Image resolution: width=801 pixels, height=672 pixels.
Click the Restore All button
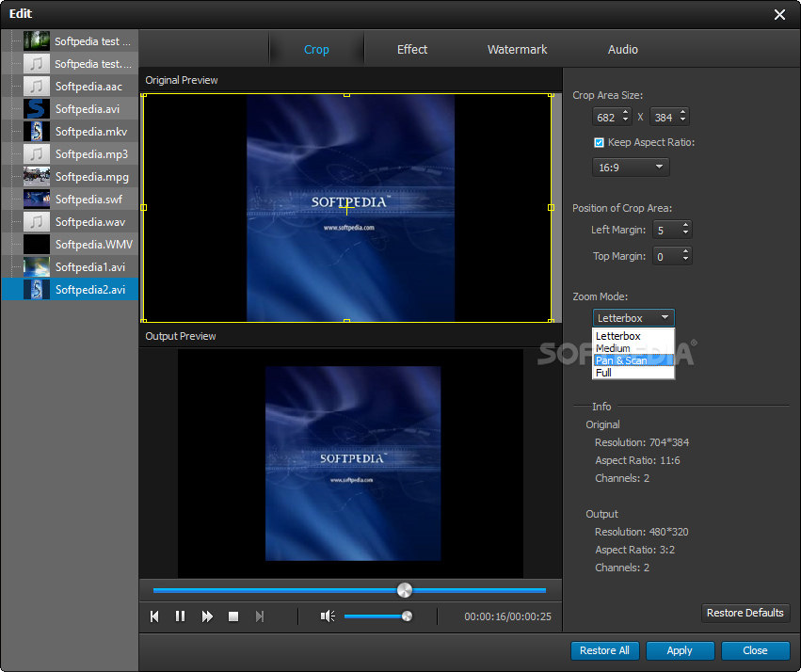(605, 650)
